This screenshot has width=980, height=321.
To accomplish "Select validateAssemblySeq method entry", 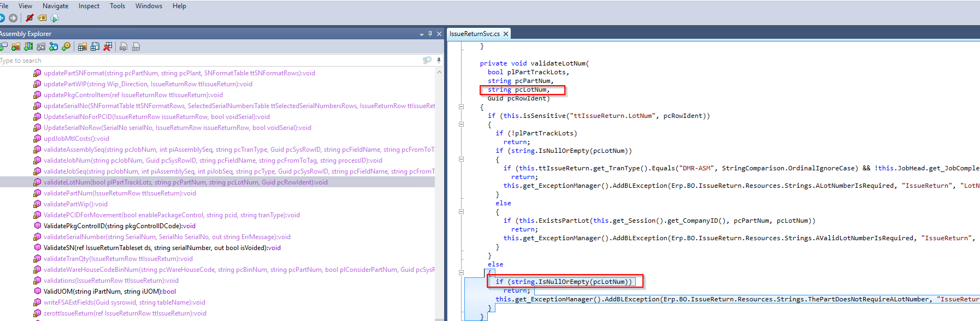I will [234, 150].
